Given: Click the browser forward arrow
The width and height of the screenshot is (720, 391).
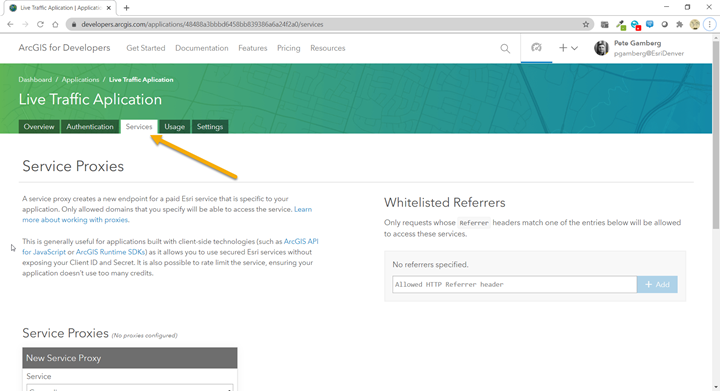Looking at the screenshot, I should click(25, 24).
